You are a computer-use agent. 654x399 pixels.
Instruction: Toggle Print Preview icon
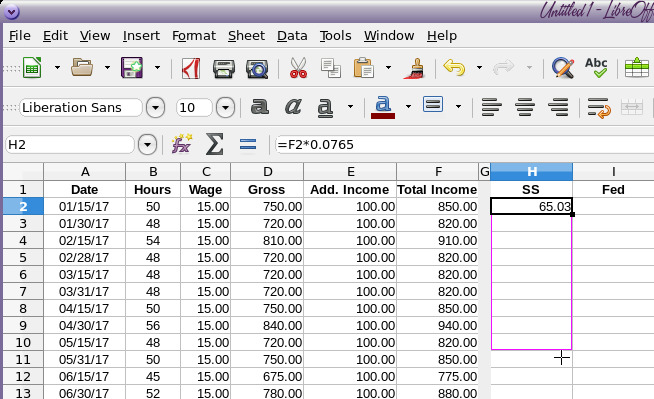point(257,68)
